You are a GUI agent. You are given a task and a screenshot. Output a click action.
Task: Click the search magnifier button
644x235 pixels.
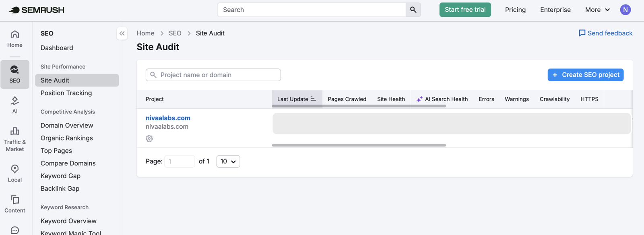pos(413,10)
